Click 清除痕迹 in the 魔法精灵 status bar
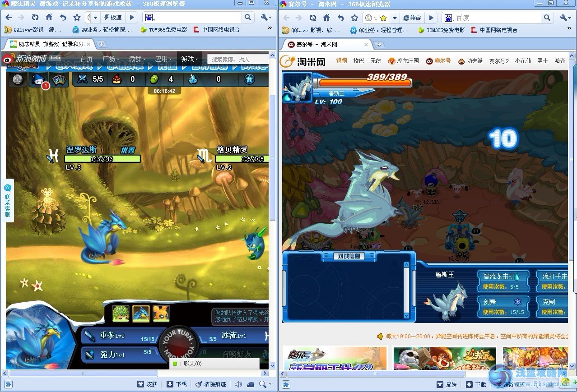The image size is (577, 392). point(211,384)
